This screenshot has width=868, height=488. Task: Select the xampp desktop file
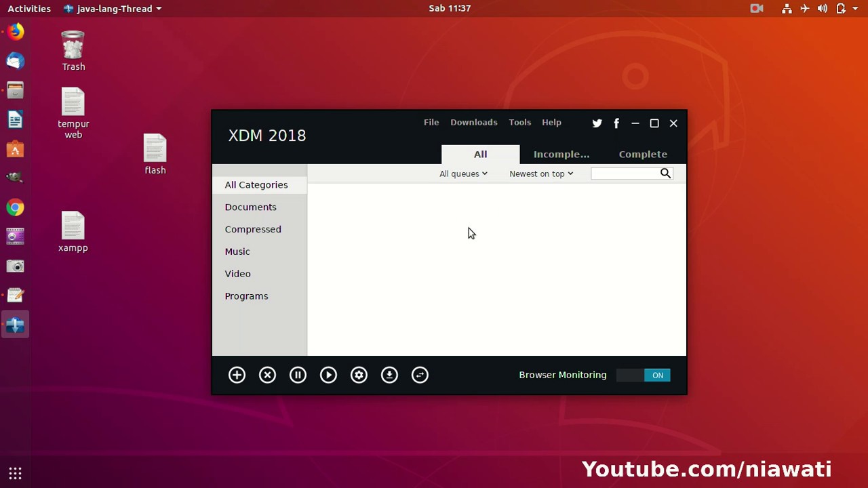coord(73,232)
